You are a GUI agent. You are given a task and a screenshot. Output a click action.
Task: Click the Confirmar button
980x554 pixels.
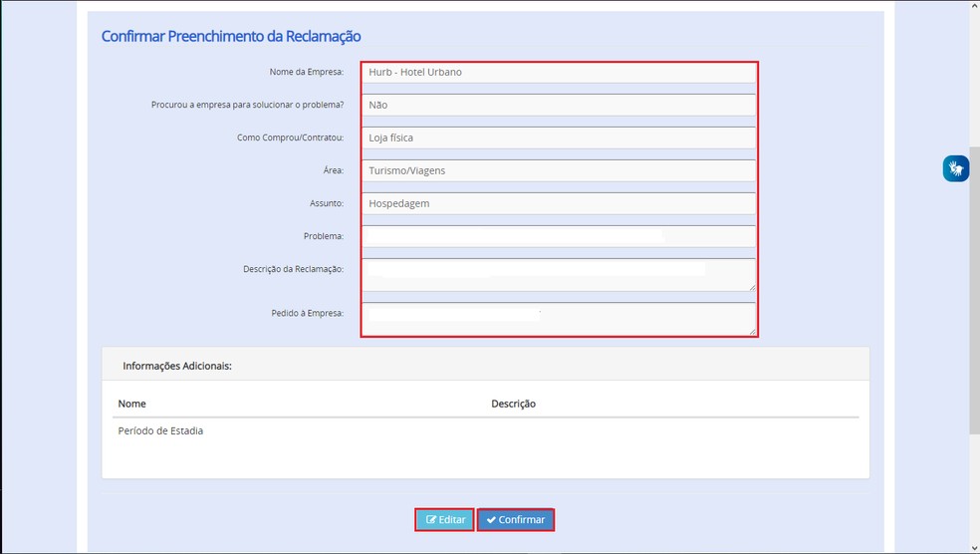[x=516, y=519]
